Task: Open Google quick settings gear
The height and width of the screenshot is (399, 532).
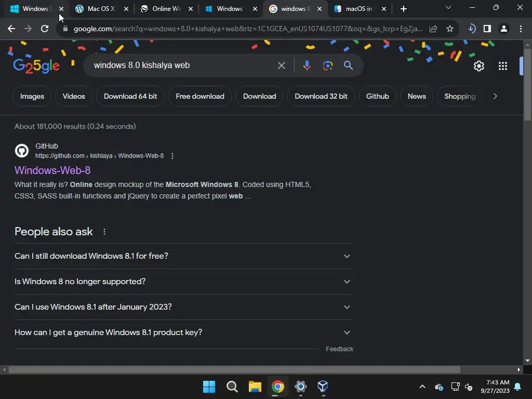Action: coord(478,66)
